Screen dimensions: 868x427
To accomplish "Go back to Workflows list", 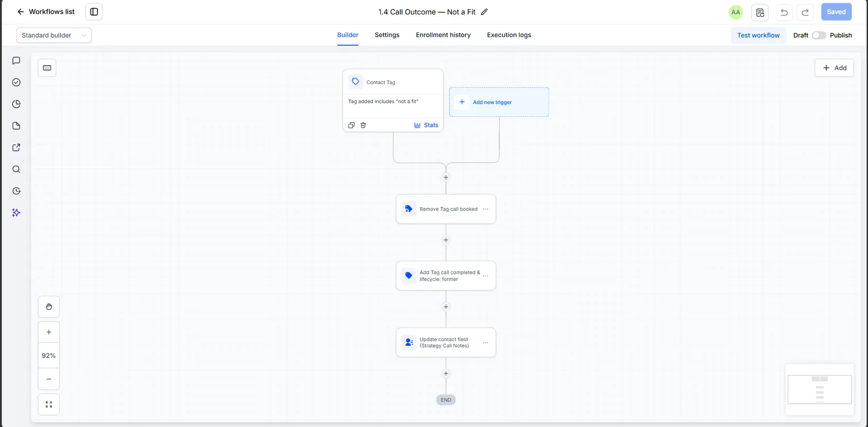I will pos(46,12).
